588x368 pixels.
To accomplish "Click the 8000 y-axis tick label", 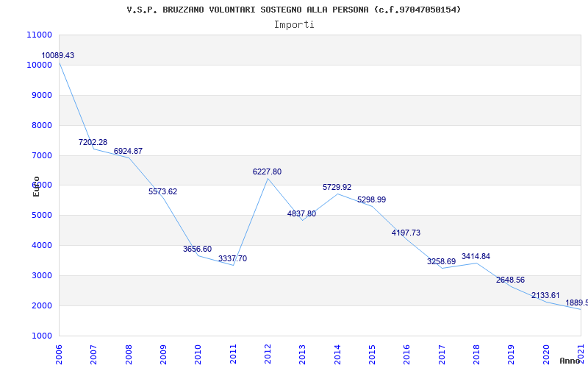I will pos(42,125).
